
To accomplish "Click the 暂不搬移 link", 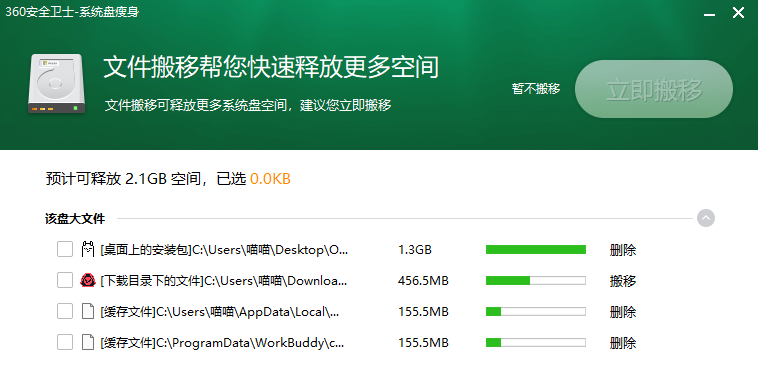I will [x=536, y=88].
